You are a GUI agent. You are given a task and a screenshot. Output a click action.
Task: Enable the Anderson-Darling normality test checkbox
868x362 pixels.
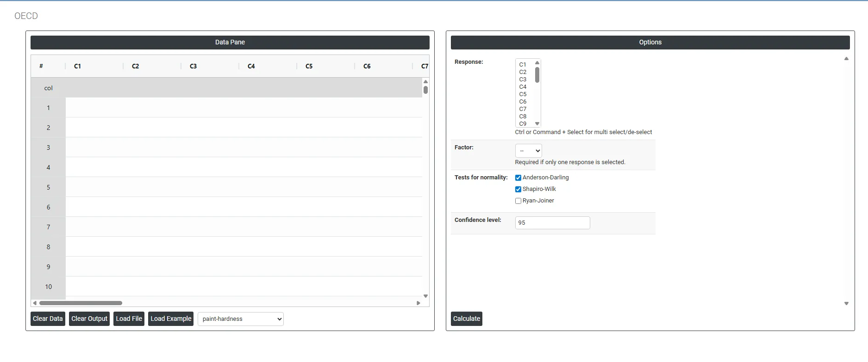point(518,178)
